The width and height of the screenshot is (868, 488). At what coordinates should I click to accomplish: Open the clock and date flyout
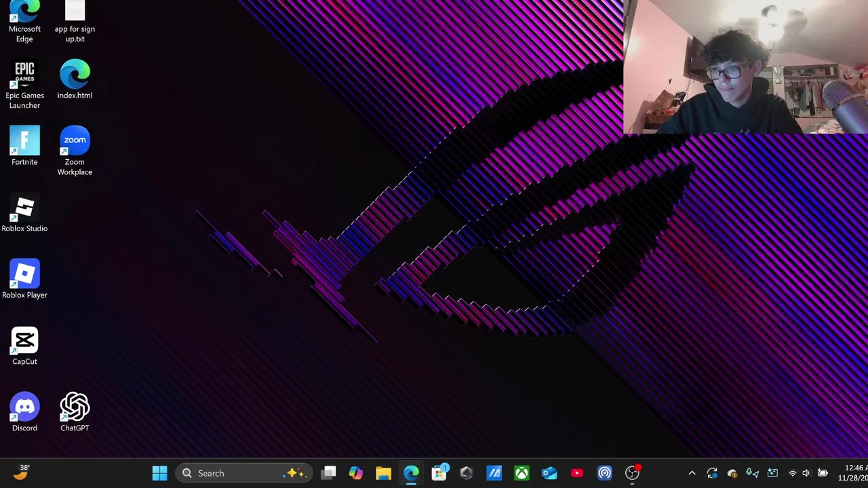point(852,473)
